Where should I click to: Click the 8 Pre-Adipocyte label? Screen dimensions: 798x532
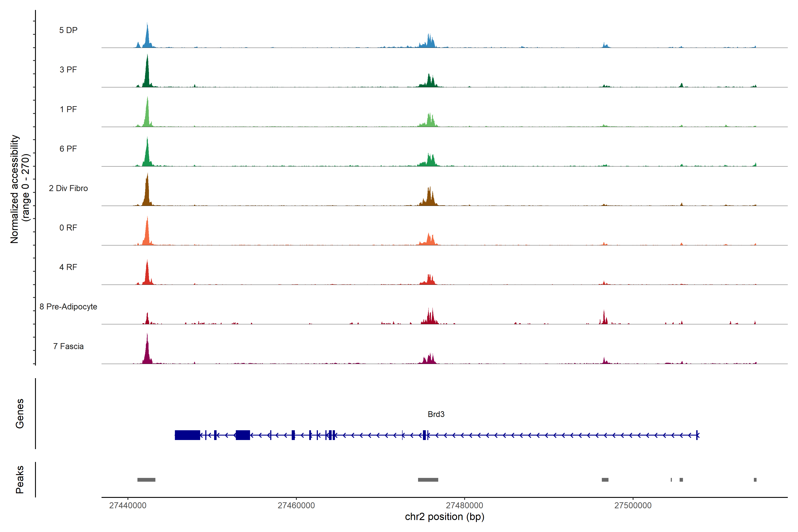[68, 307]
